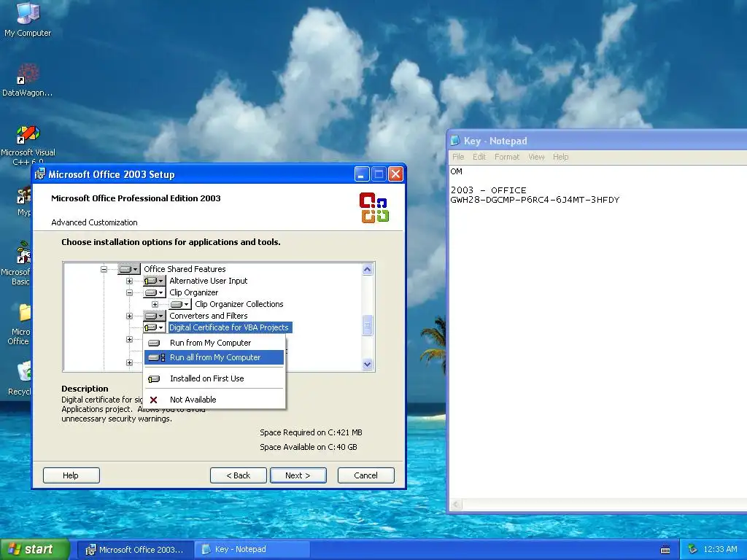Image resolution: width=747 pixels, height=560 pixels.
Task: Open My Computer desktop icon
Action: coord(28,19)
